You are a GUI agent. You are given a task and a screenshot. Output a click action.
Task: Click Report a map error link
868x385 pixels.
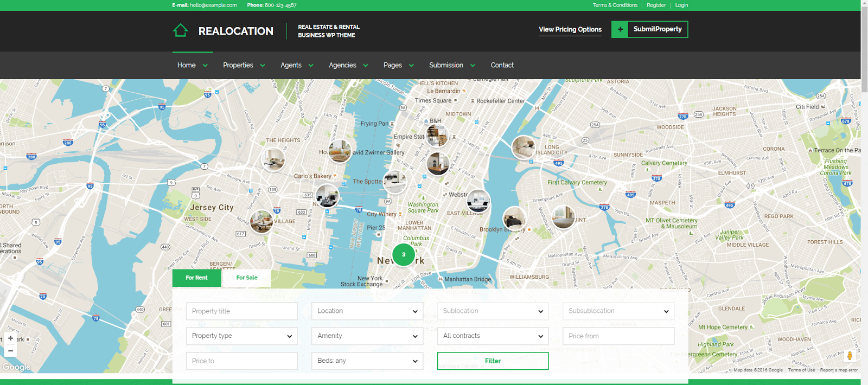click(x=839, y=370)
